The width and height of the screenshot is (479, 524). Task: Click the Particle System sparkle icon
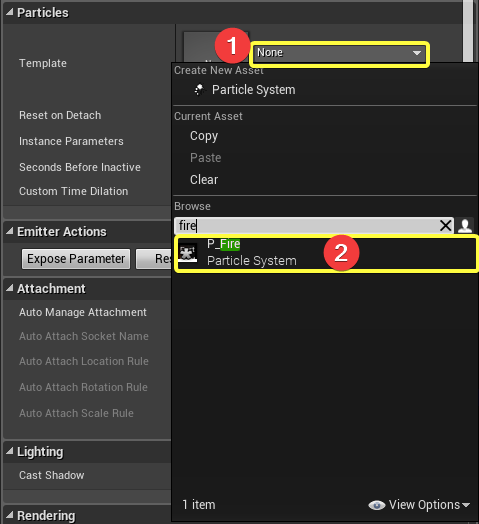(199, 90)
